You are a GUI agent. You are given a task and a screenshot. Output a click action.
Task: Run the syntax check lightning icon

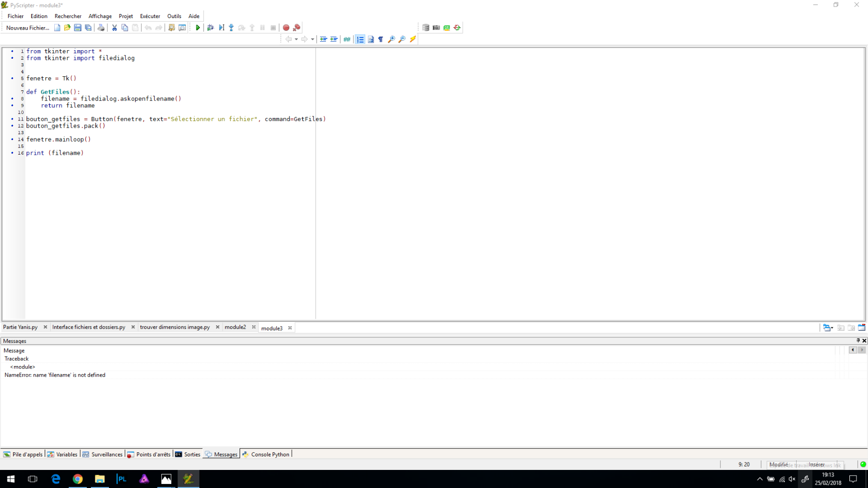(x=412, y=39)
